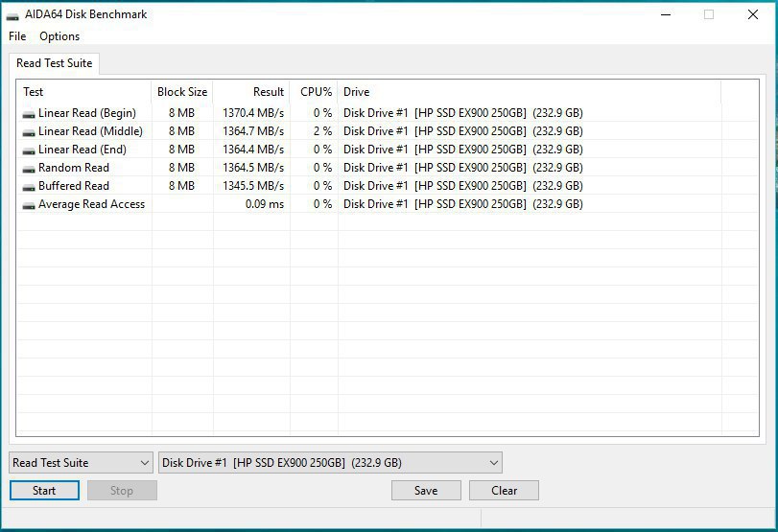This screenshot has width=778, height=532.
Task: Select the Linear Read (Middle) row
Action: 388,131
